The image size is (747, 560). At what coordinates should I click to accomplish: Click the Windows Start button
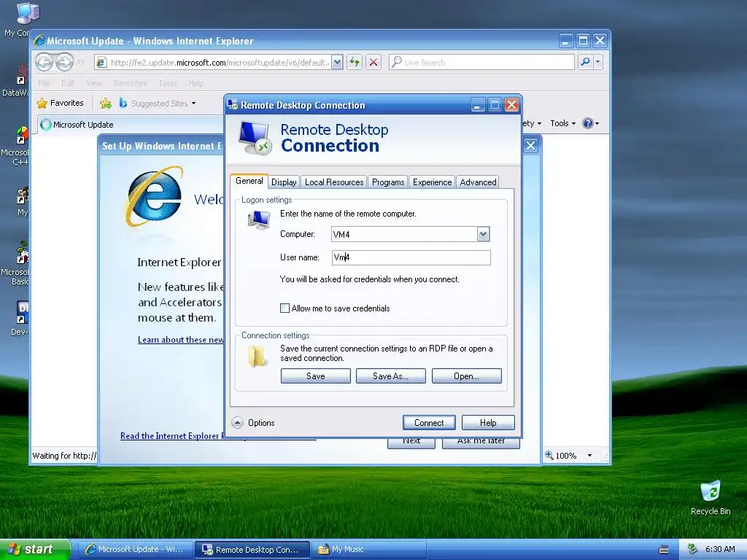[35, 549]
